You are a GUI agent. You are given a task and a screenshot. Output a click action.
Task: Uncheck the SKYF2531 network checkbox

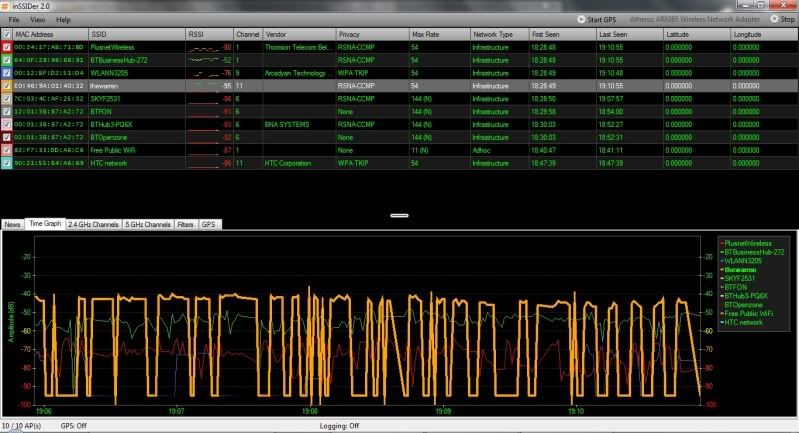click(6, 99)
